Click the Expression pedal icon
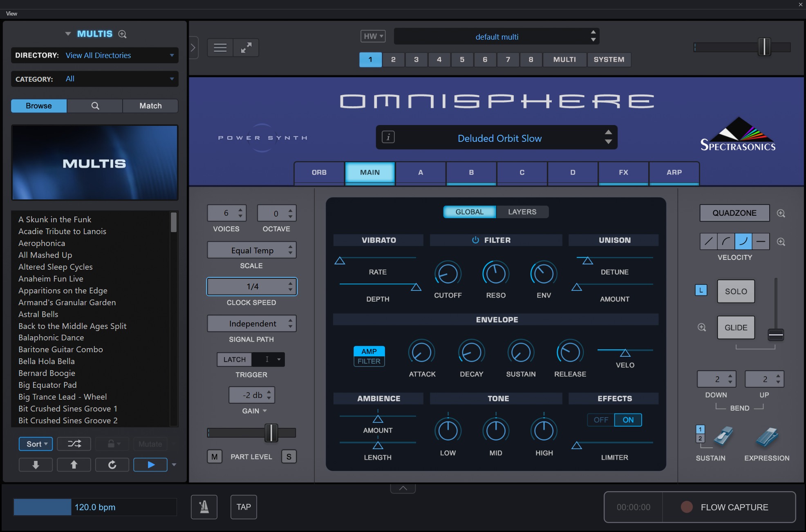806x532 pixels. 767,437
